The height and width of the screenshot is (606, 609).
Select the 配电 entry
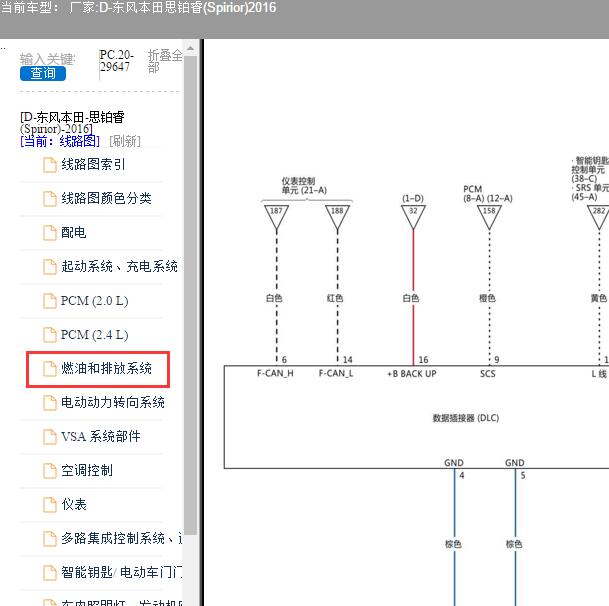click(x=73, y=232)
